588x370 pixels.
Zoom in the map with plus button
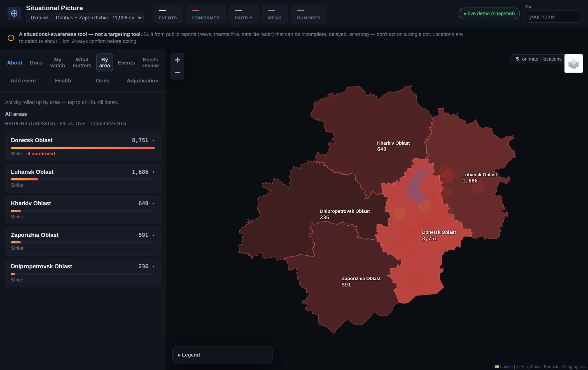177,60
